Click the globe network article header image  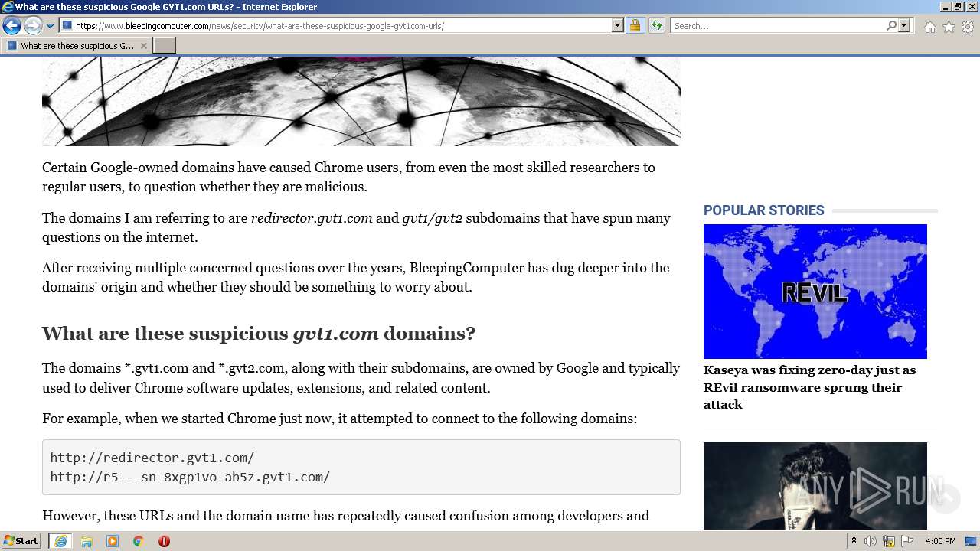tap(361, 101)
